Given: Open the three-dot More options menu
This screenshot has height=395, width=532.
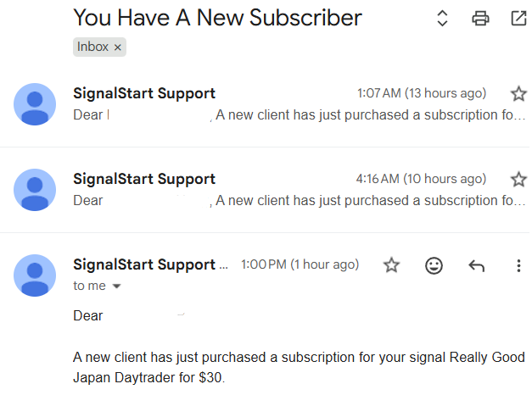Looking at the screenshot, I should (x=518, y=266).
